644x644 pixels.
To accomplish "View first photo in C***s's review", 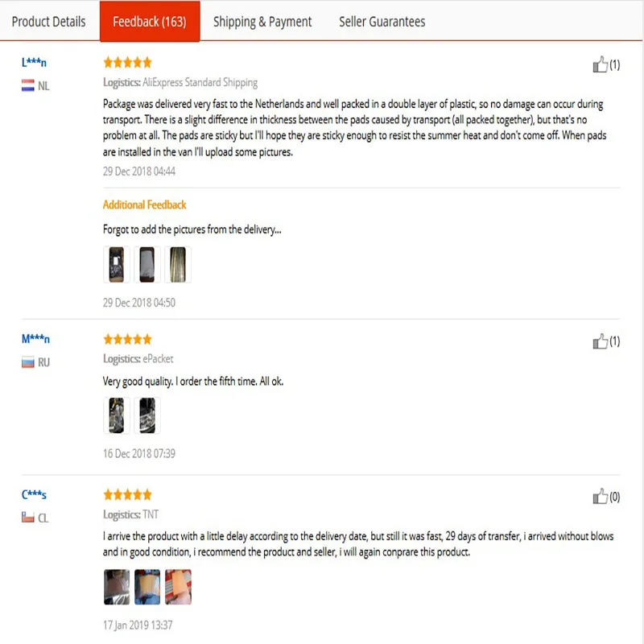I will coord(117,587).
